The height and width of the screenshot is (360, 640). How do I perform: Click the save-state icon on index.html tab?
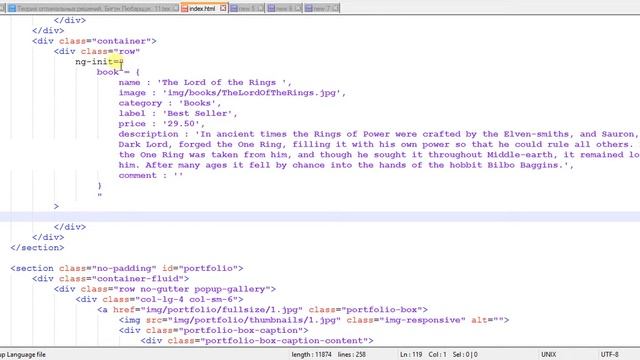[x=184, y=8]
